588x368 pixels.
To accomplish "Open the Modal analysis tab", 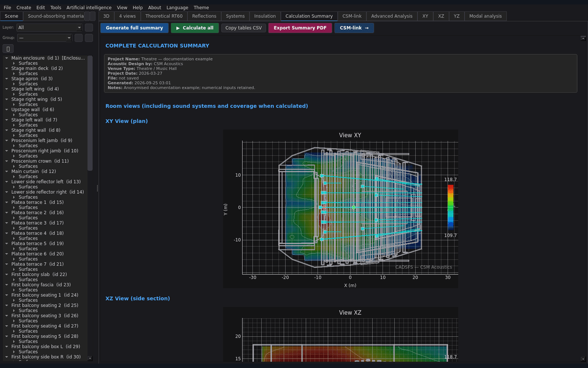I will click(x=485, y=16).
